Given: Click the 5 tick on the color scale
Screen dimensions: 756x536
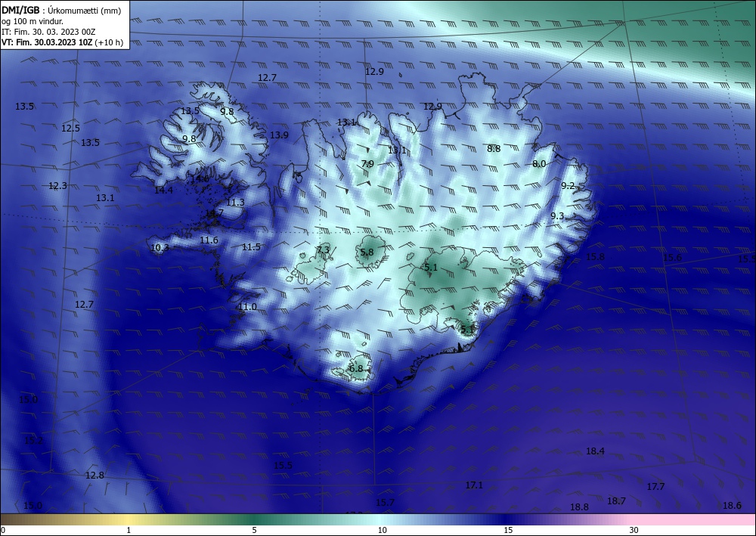Looking at the screenshot, I should pos(254,531).
